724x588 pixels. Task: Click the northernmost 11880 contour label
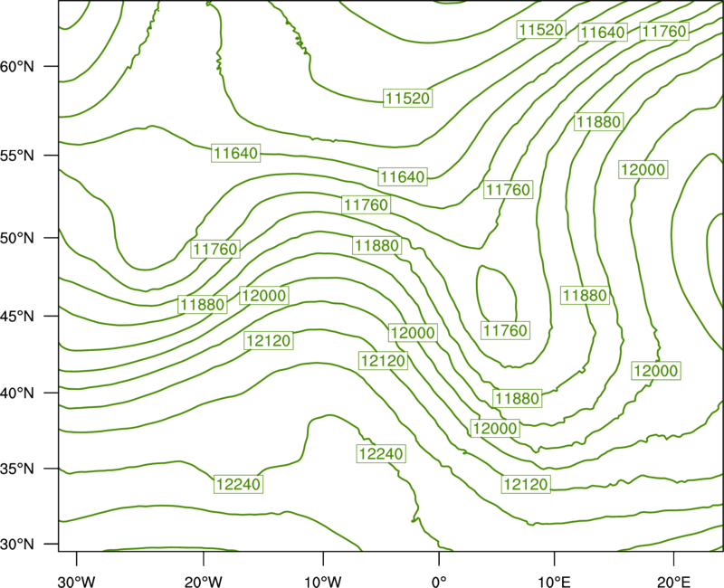tap(599, 122)
